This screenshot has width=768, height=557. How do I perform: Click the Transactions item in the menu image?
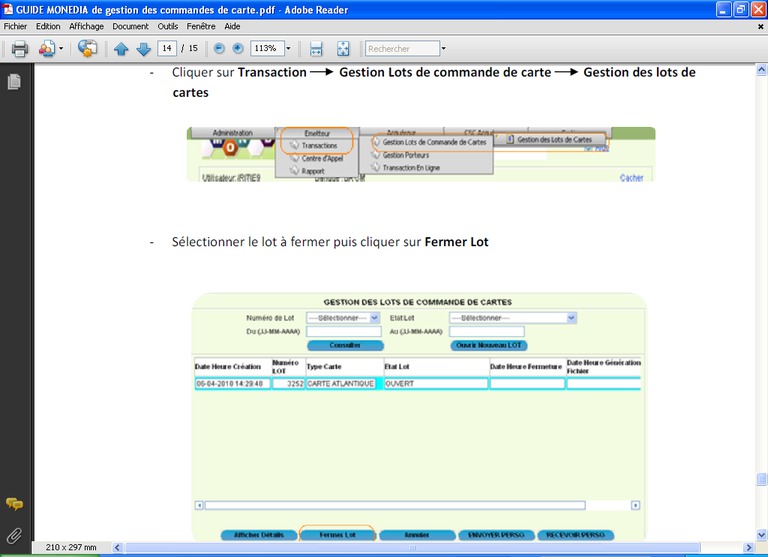(x=319, y=145)
